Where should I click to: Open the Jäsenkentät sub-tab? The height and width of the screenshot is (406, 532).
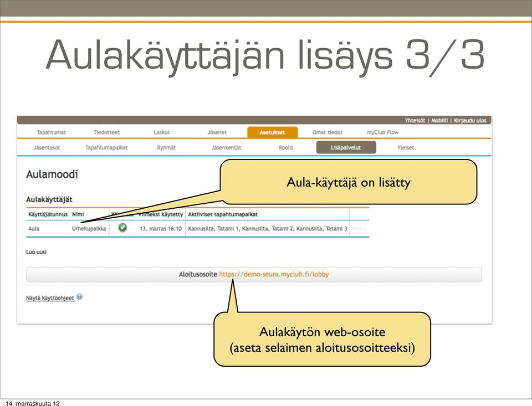[226, 147]
